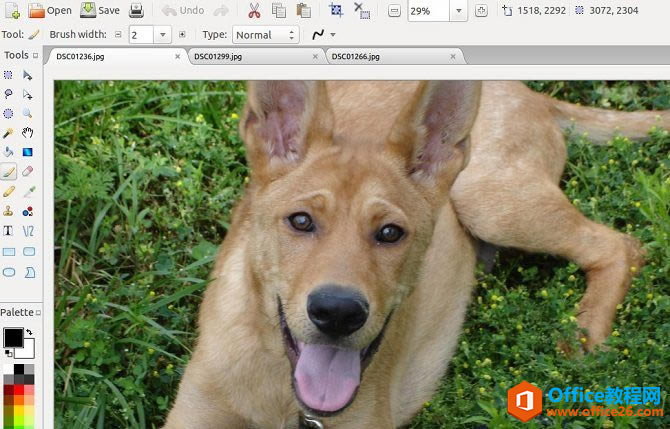Close the DSC01266.jpg tab
Viewport: 670px width, 429px height.
tap(453, 56)
